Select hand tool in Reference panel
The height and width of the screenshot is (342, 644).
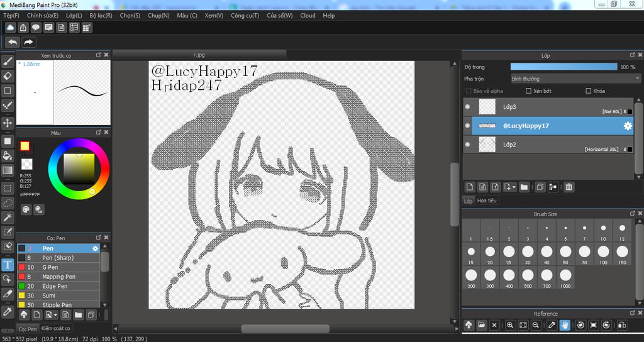point(565,325)
